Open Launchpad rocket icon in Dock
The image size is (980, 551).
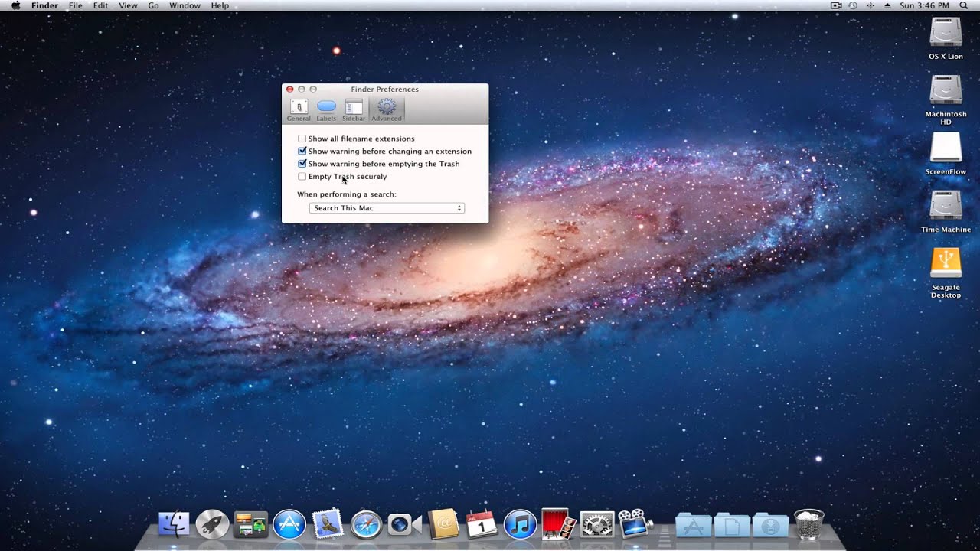(x=212, y=524)
